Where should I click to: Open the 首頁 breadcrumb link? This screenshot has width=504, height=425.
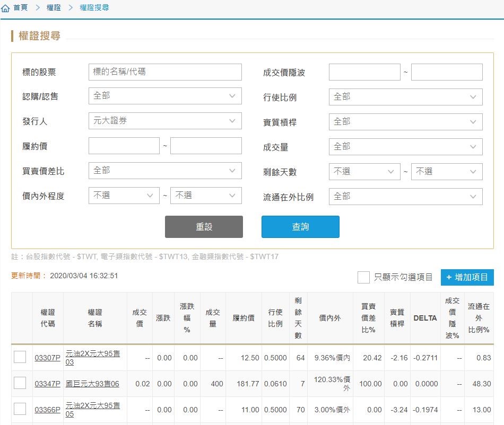[21, 7]
